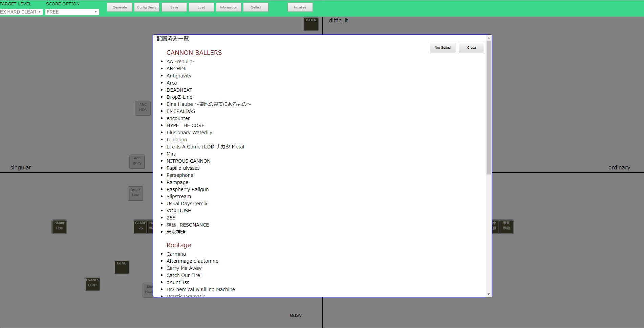Open the Information panel
The image size is (644, 328).
click(229, 7)
